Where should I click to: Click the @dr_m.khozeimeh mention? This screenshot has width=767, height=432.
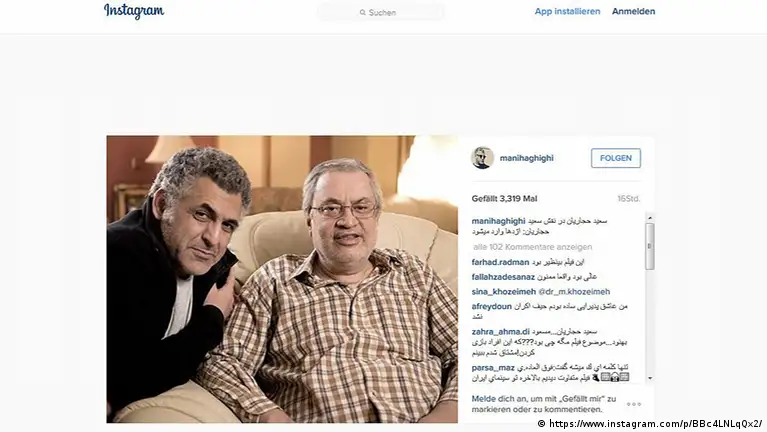point(574,292)
